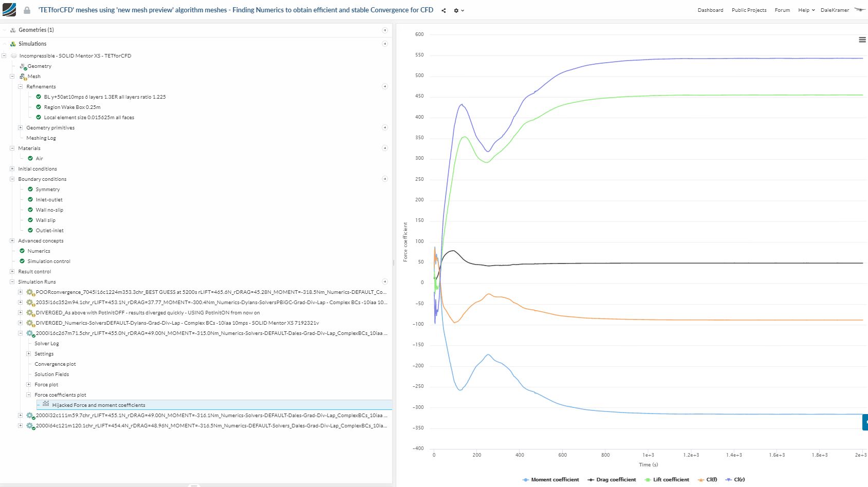The image size is (868, 487).
Task: Add a new geometry with plus icon
Action: 384,30
